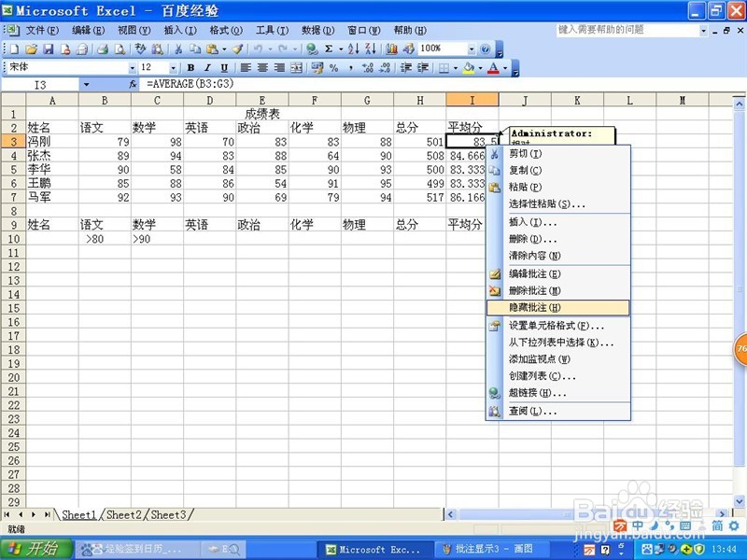Choose 编辑批注(E) from the context menu
The image size is (747, 560).
(557, 273)
